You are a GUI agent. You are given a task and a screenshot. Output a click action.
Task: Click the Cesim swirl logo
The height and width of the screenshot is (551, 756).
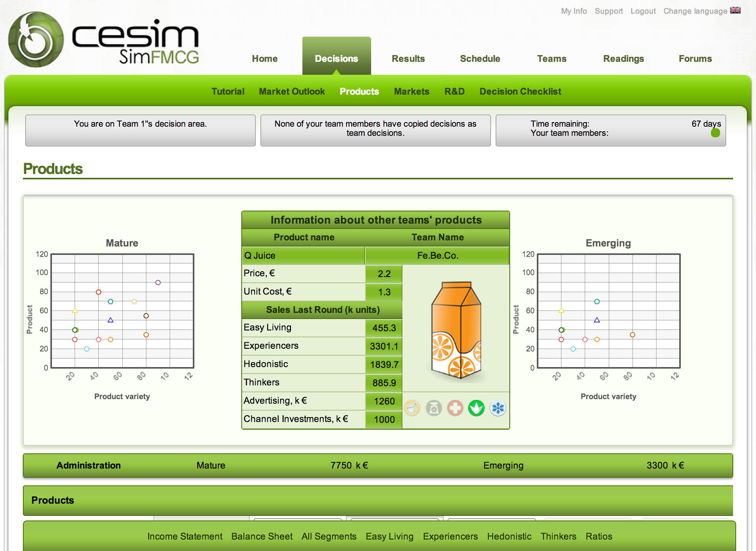point(36,40)
